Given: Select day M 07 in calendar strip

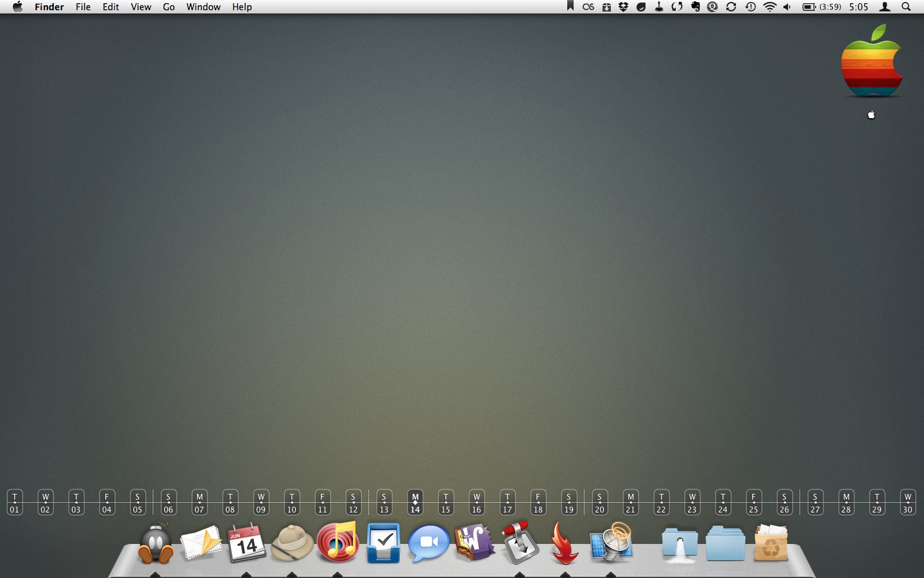Looking at the screenshot, I should point(200,502).
